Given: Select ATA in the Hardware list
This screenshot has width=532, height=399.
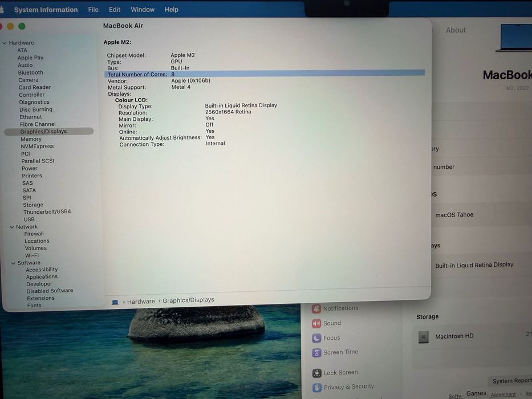Looking at the screenshot, I should pyautogui.click(x=22, y=50).
